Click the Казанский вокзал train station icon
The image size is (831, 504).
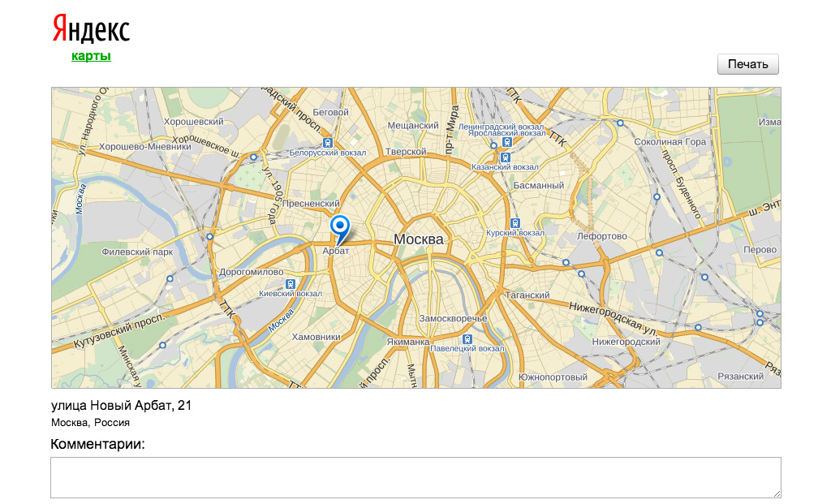point(506,155)
